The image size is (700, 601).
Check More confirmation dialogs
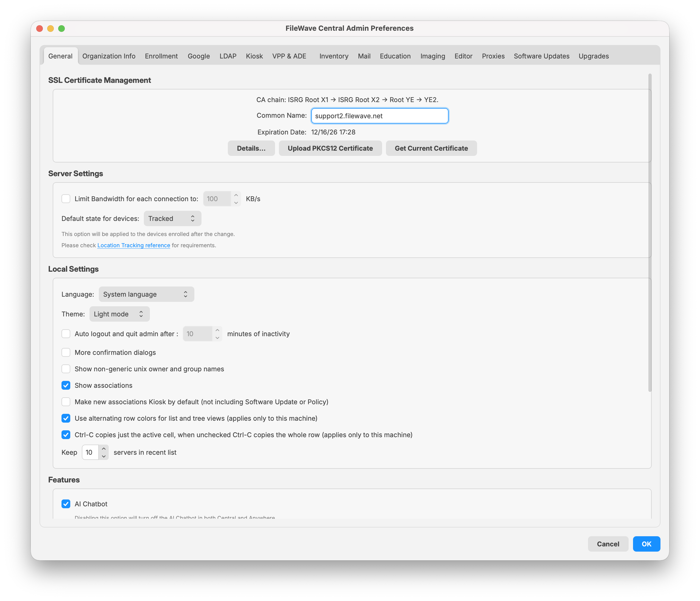point(66,352)
